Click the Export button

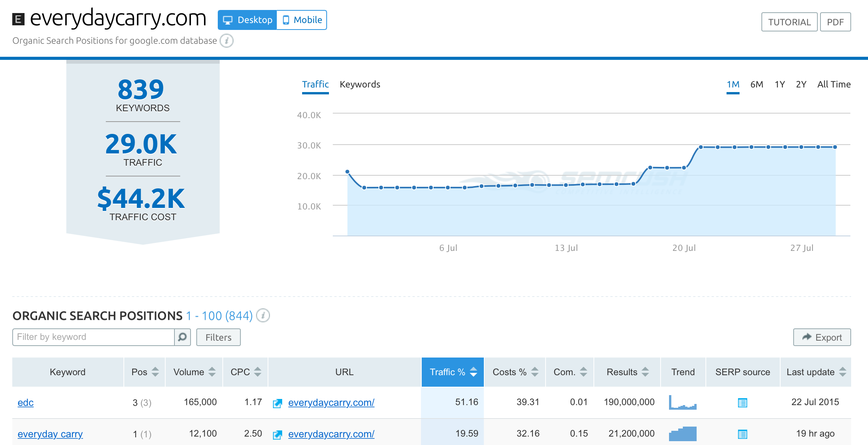point(822,337)
